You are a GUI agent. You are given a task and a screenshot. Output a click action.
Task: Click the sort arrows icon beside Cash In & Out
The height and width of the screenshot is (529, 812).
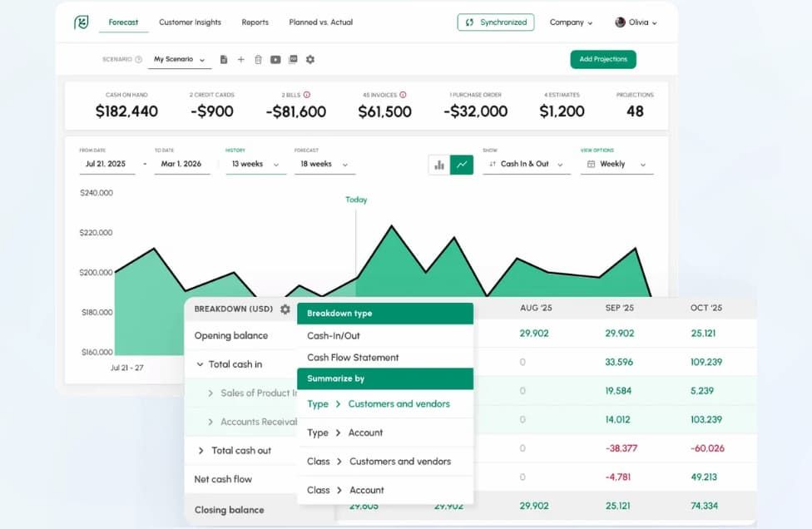(493, 164)
